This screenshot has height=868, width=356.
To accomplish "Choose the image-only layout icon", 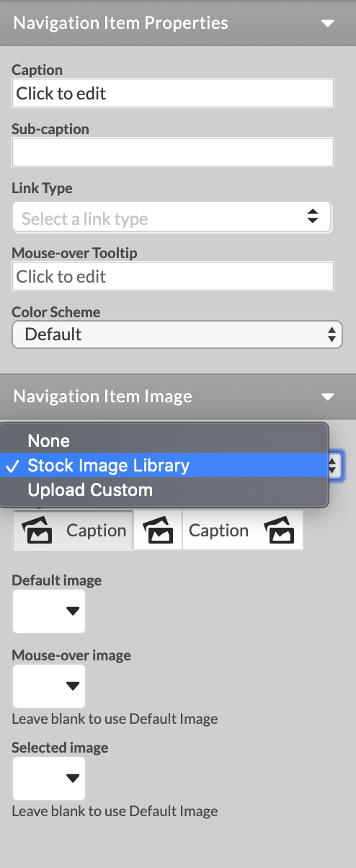I will pos(158,531).
